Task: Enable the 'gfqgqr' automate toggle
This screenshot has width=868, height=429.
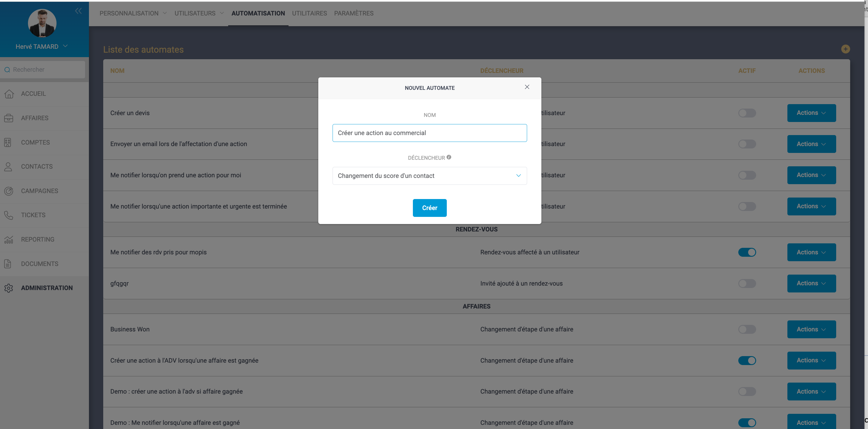Action: click(747, 284)
